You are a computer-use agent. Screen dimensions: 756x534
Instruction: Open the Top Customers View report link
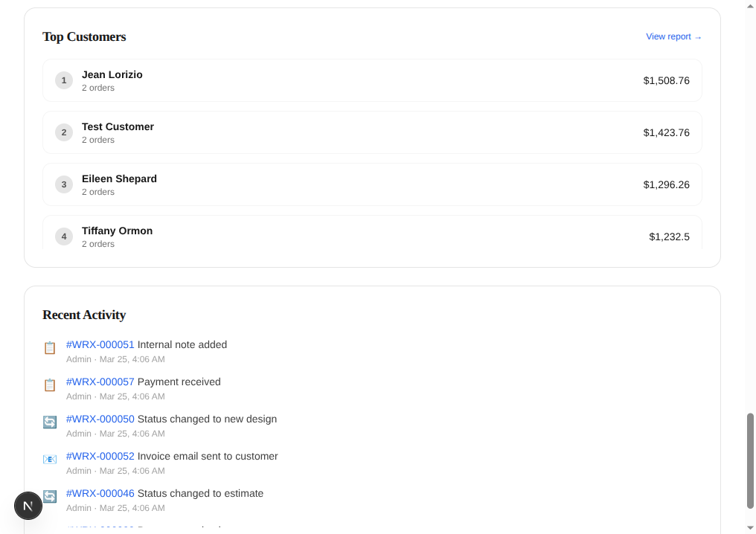pos(673,36)
